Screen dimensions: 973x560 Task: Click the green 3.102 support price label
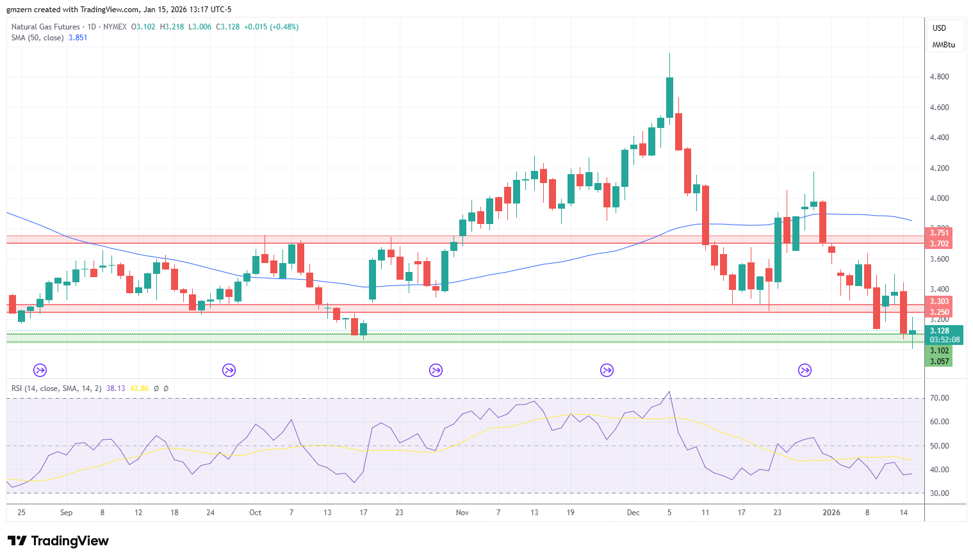click(x=939, y=351)
